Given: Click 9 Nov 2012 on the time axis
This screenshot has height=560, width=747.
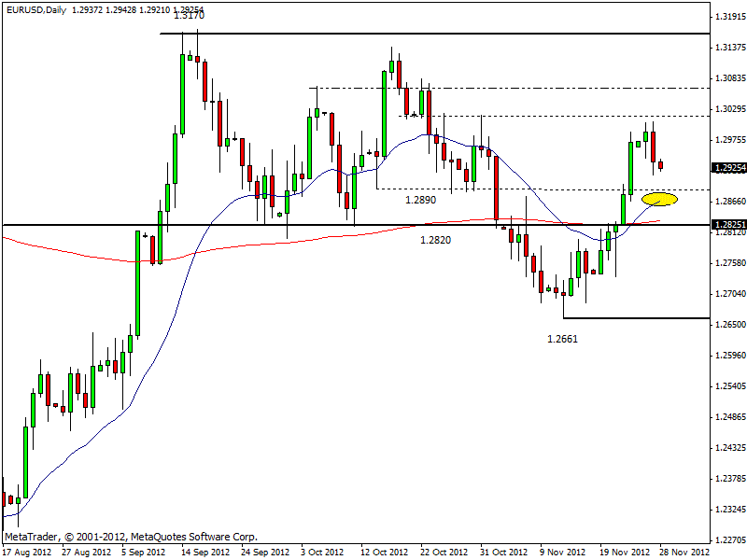Looking at the screenshot, I should (x=564, y=552).
